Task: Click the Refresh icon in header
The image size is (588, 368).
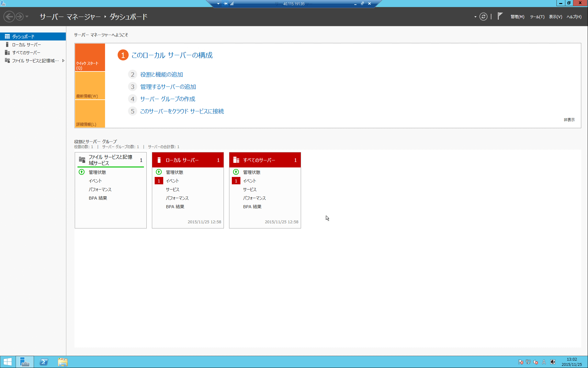Action: click(x=483, y=17)
